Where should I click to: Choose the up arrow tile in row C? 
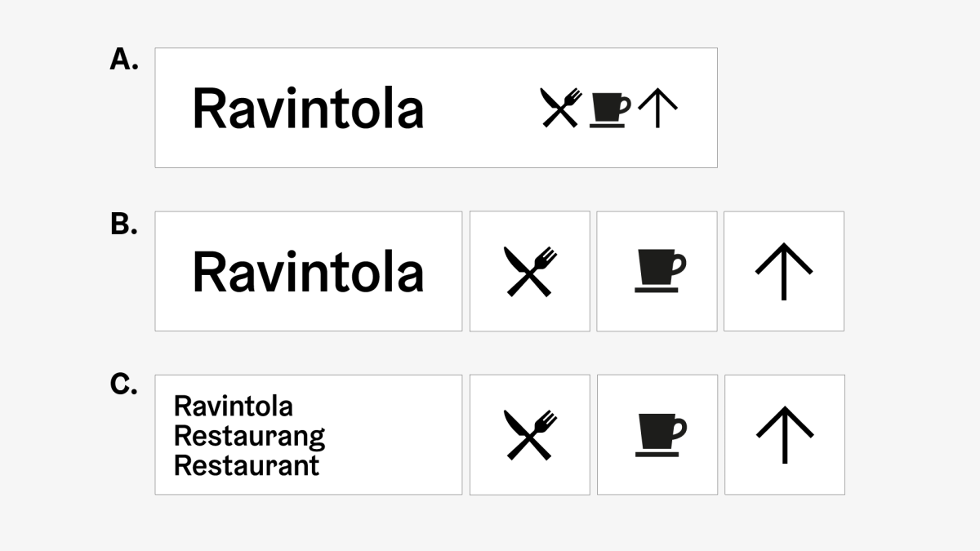point(785,434)
